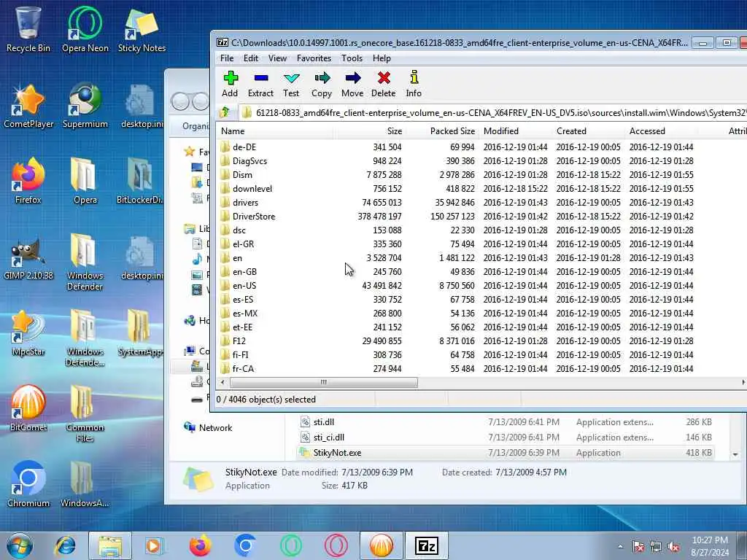Sort by Modified column header
Image resolution: width=747 pixels, height=560 pixels.
click(516, 131)
